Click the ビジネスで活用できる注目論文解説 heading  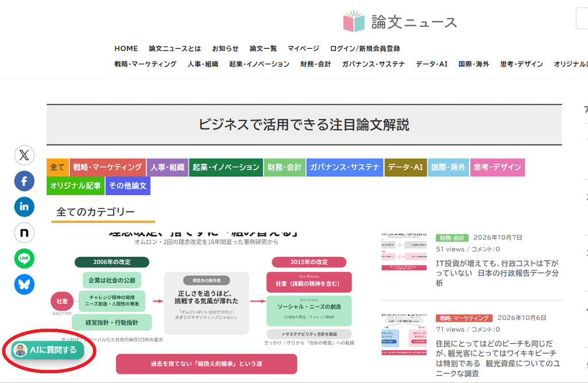coord(304,125)
